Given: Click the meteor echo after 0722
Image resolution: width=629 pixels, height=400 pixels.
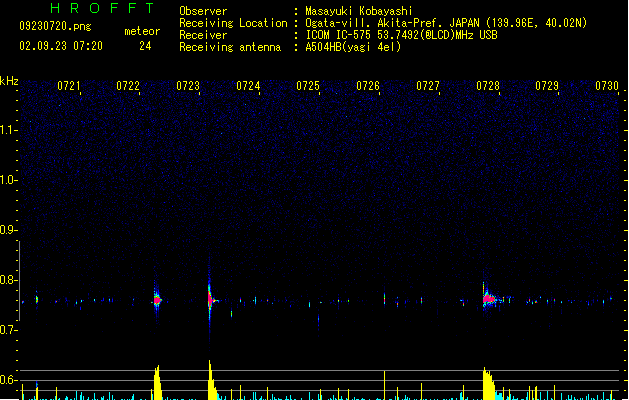Looking at the screenshot, I should pos(157,300).
